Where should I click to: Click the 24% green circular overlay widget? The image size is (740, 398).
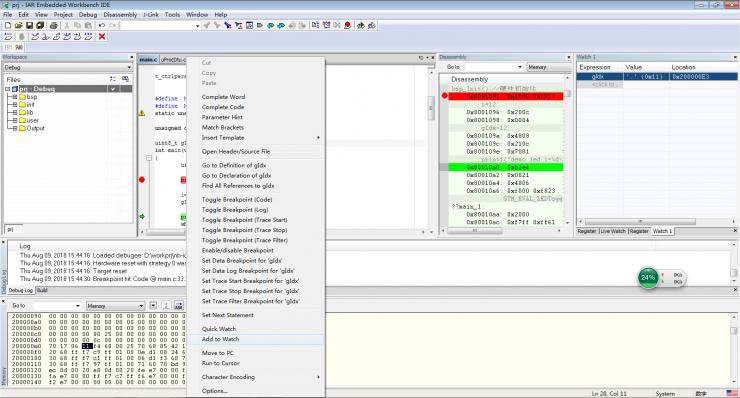648,278
